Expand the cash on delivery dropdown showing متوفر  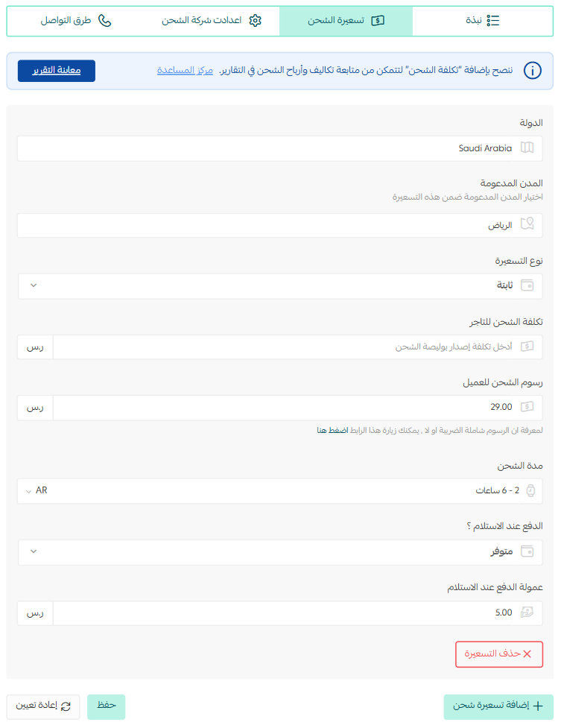click(x=280, y=552)
